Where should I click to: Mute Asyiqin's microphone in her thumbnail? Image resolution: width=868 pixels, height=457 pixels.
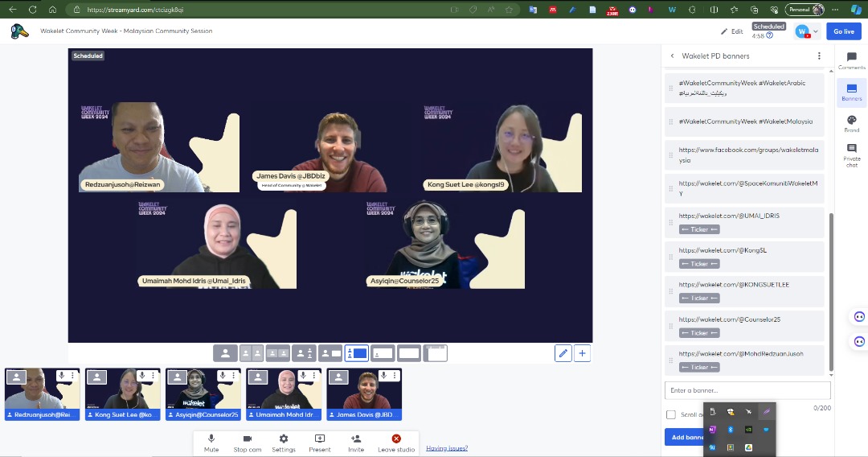point(223,376)
